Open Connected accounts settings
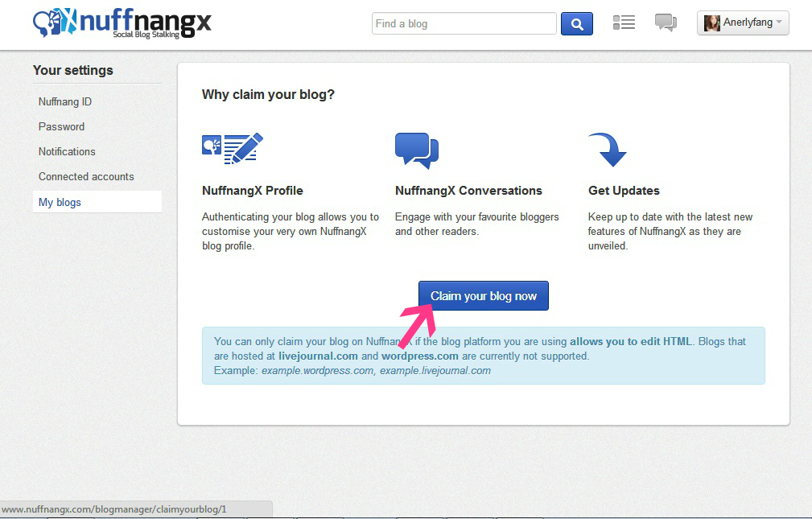 point(86,176)
